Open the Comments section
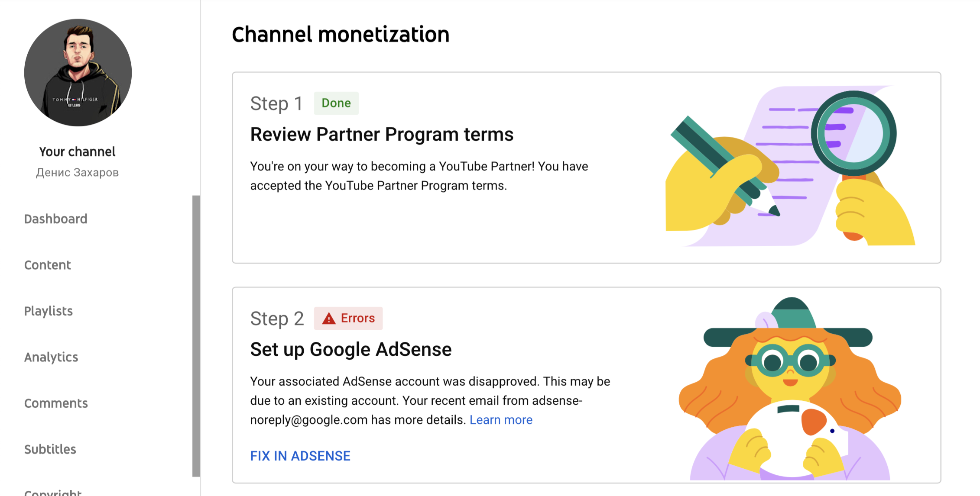The width and height of the screenshot is (980, 496). pos(56,403)
